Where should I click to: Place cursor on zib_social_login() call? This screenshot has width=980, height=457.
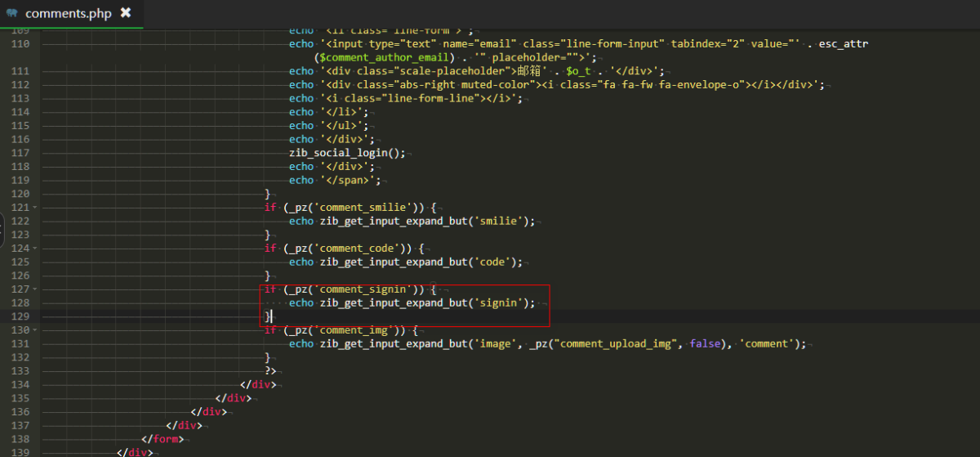coord(346,153)
